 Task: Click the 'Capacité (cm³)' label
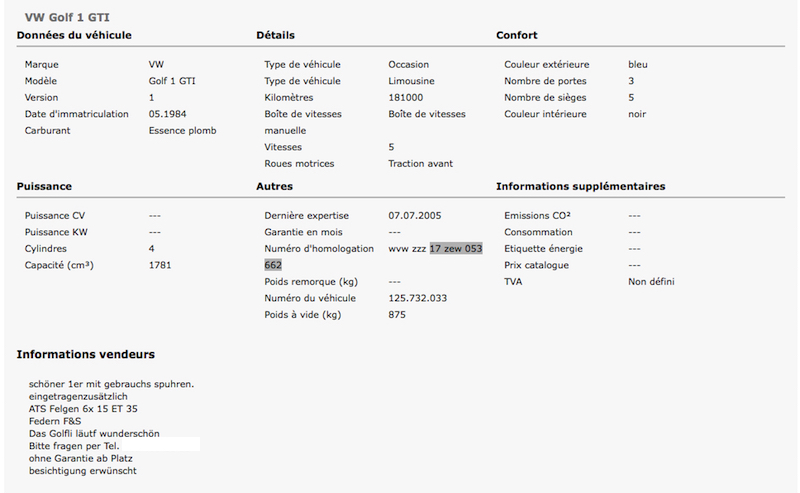59,265
